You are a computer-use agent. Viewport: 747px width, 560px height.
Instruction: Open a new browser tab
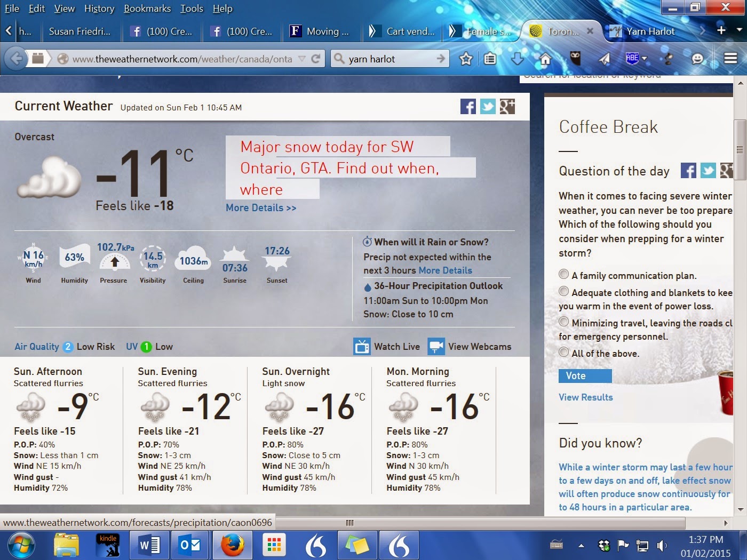click(721, 30)
